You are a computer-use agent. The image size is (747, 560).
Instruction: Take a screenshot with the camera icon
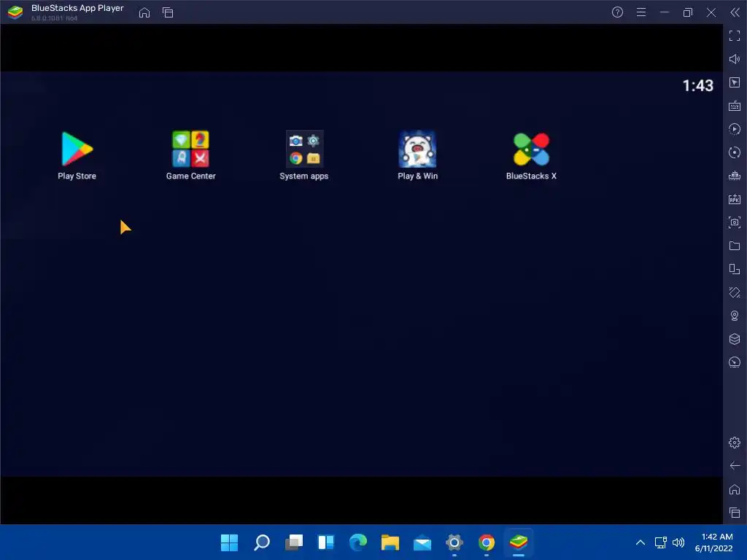(735, 222)
